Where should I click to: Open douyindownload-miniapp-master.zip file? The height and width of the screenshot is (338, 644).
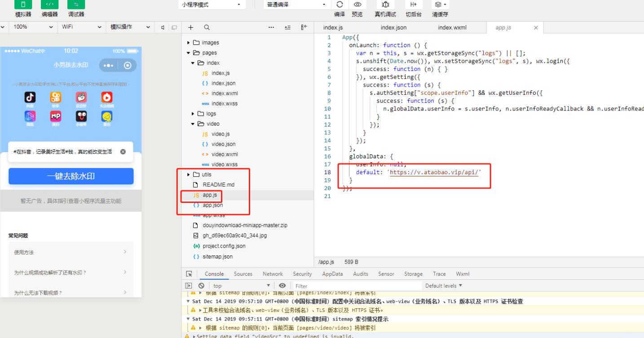point(245,225)
